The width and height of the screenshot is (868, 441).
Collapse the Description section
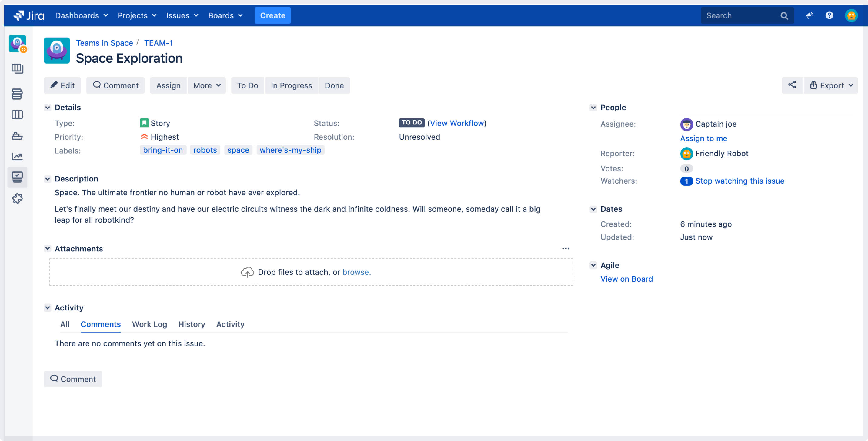click(x=48, y=179)
